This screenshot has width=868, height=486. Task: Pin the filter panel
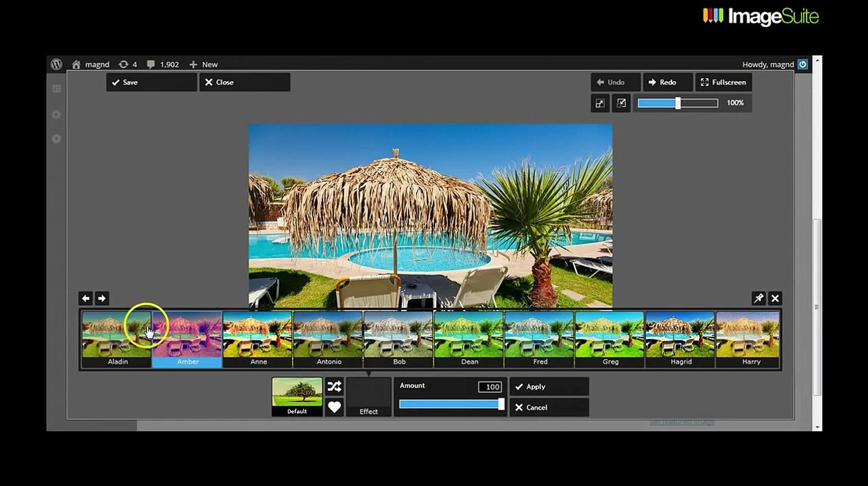coord(759,298)
